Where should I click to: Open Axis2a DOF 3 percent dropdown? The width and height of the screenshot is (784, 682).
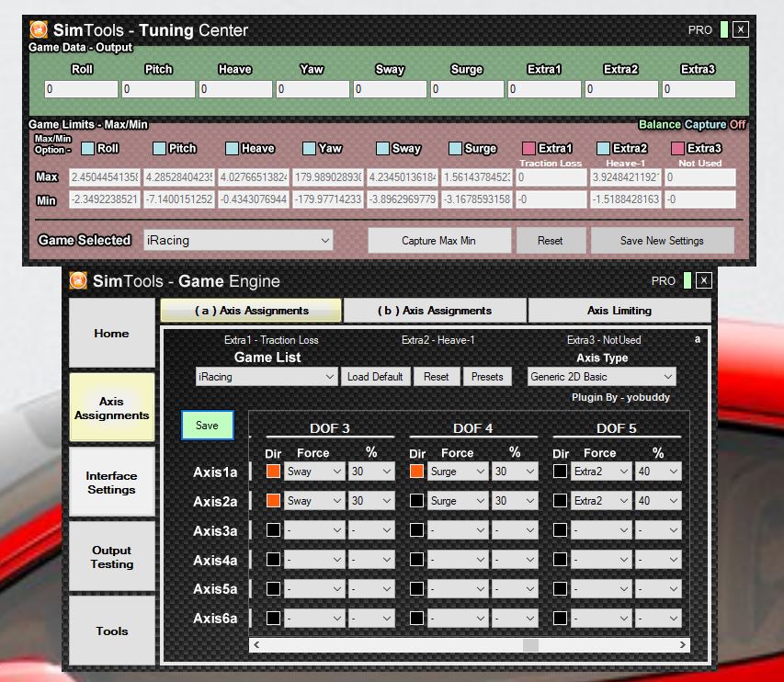(x=371, y=501)
